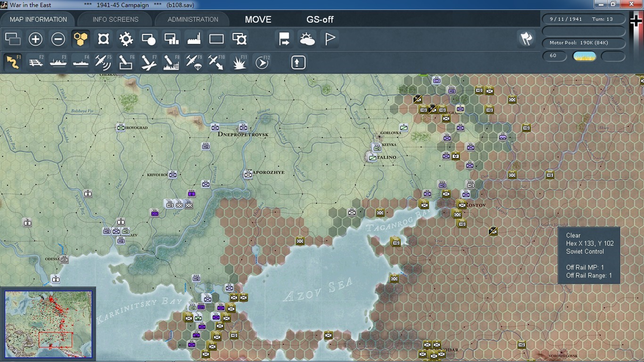The width and height of the screenshot is (644, 362).
Task: Click the Motor Pool 190K readout
Action: tap(584, 43)
